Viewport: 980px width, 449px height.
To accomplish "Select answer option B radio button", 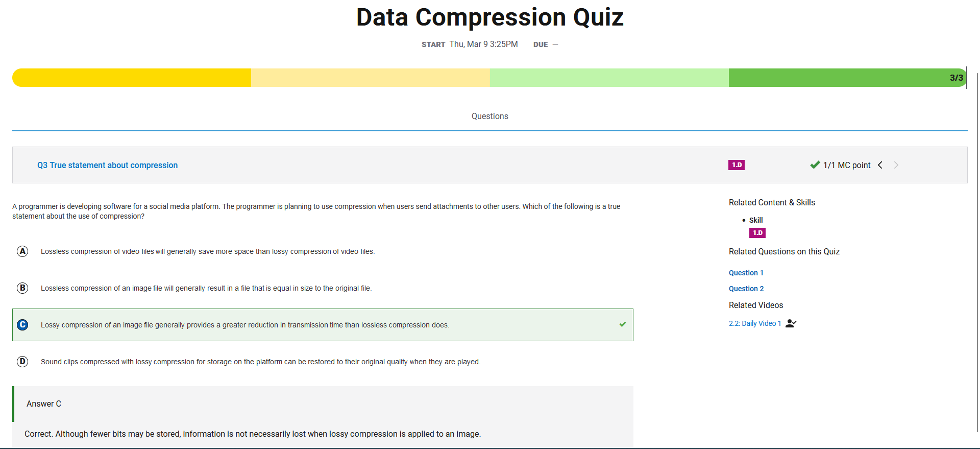I will pos(22,288).
